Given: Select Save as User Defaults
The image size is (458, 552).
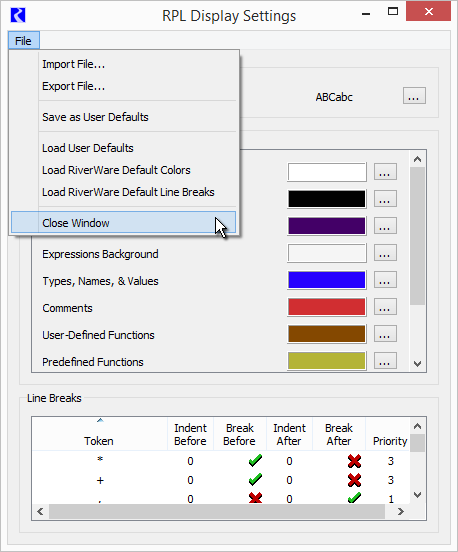Looking at the screenshot, I should [x=95, y=117].
